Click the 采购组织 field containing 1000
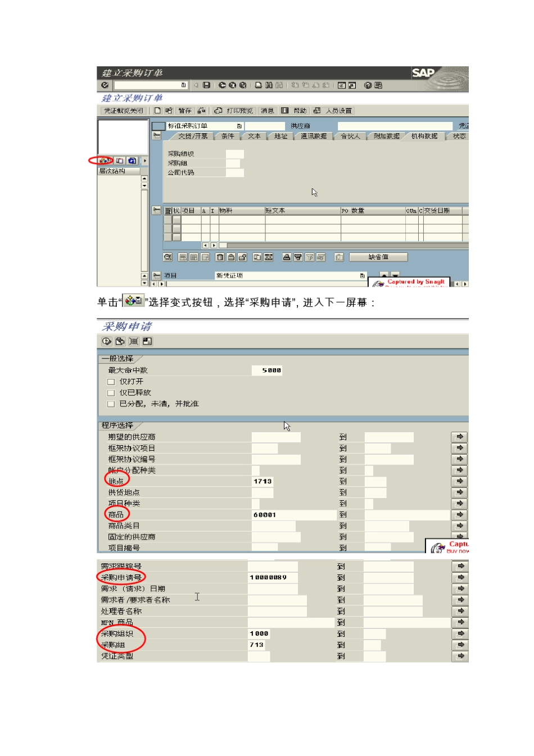This screenshot has width=534, height=756. click(x=259, y=633)
